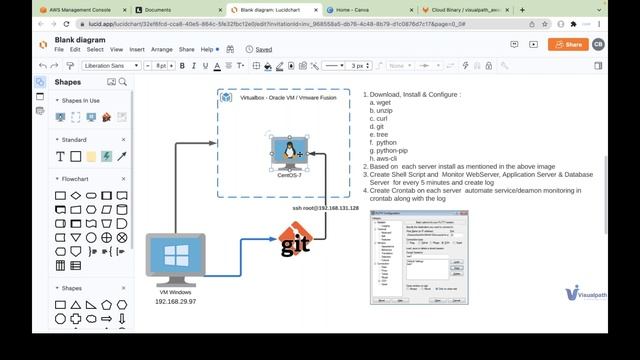Open the View menu
This screenshot has height=360, width=640.
116,49
